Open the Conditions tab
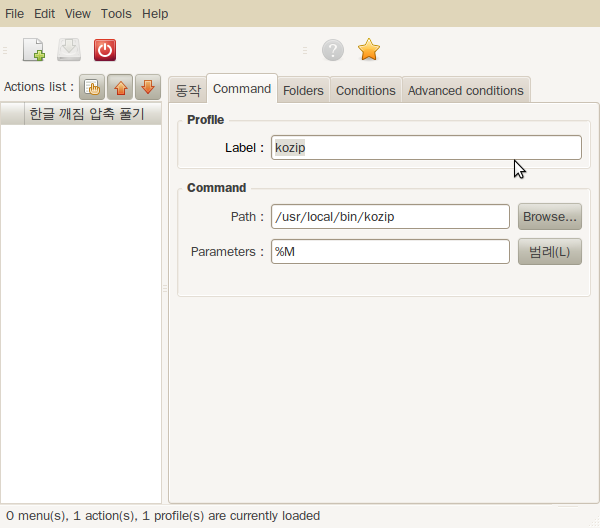Viewport: 600px width, 528px height. click(365, 90)
